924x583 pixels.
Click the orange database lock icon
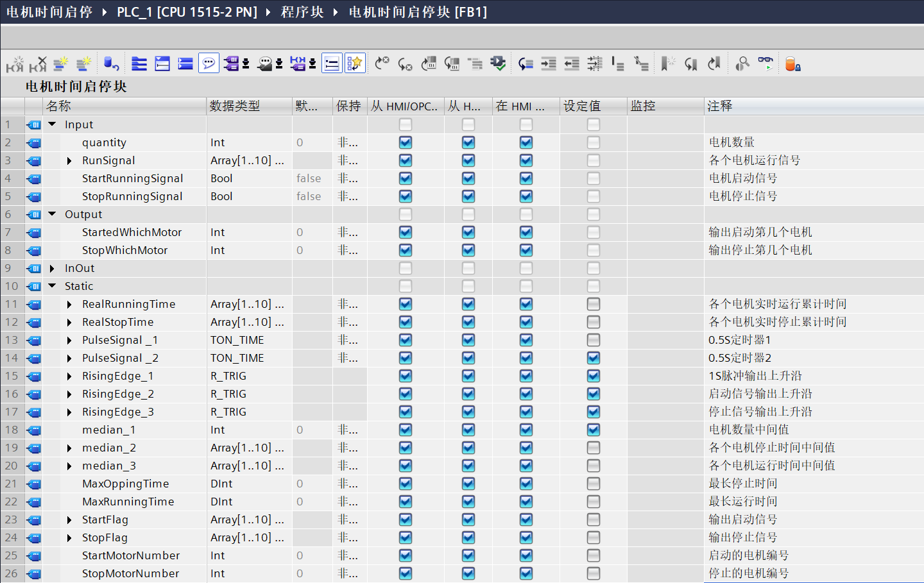tap(792, 64)
